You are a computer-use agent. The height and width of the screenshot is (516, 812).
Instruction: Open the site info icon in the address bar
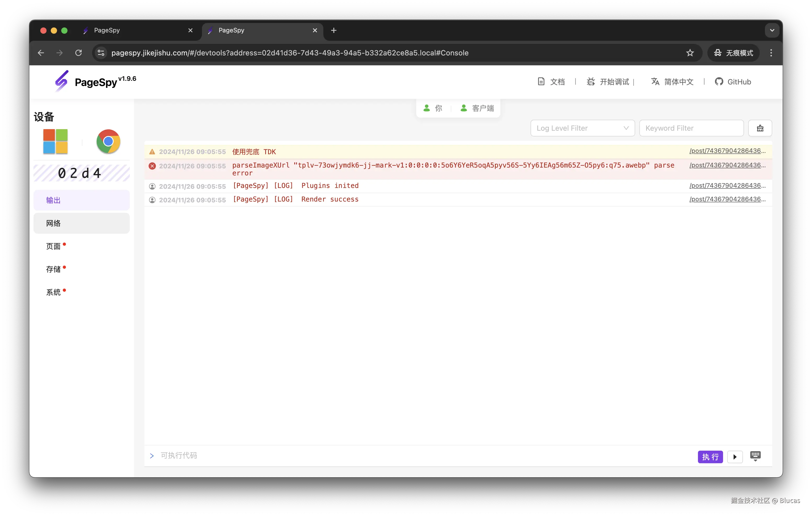click(101, 53)
